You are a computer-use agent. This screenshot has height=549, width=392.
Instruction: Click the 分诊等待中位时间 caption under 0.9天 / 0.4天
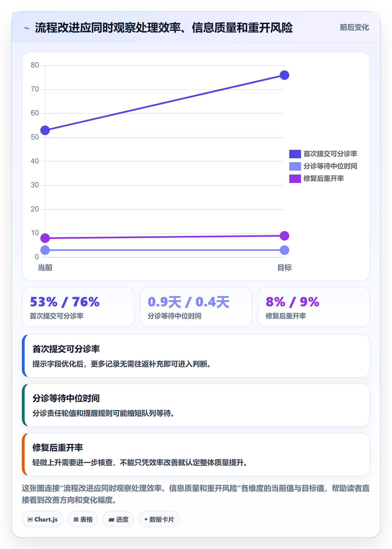(x=175, y=316)
